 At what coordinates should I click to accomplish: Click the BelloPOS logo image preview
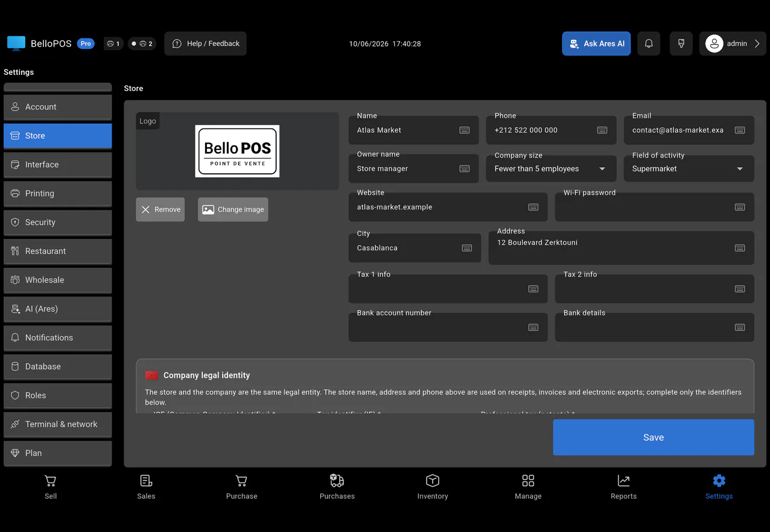(x=237, y=151)
